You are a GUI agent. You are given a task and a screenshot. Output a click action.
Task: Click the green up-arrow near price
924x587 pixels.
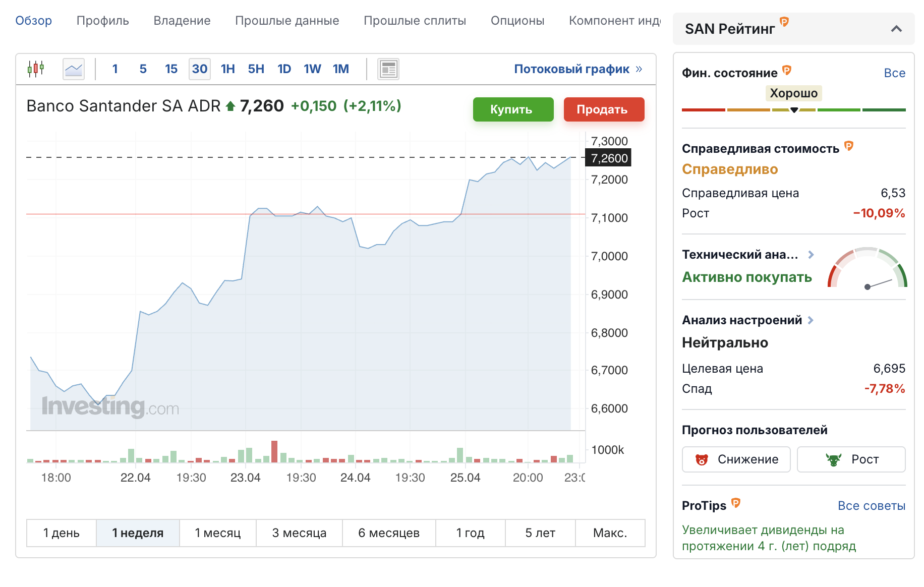230,106
